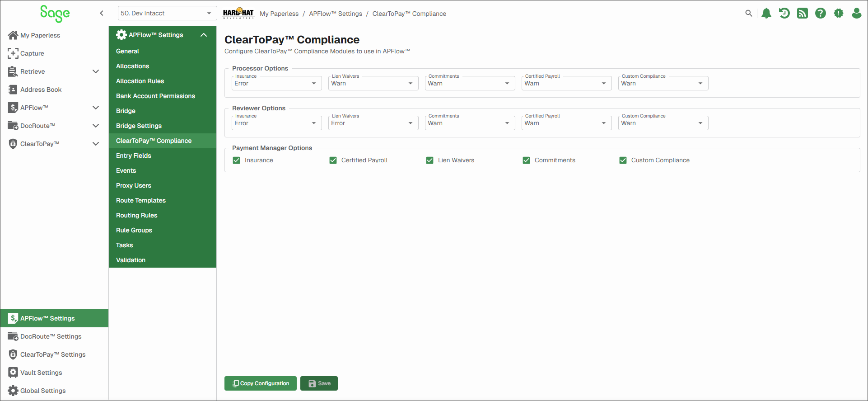This screenshot has width=868, height=401.
Task: Open Reviewer Custom Compliance dropdown
Action: pos(663,123)
